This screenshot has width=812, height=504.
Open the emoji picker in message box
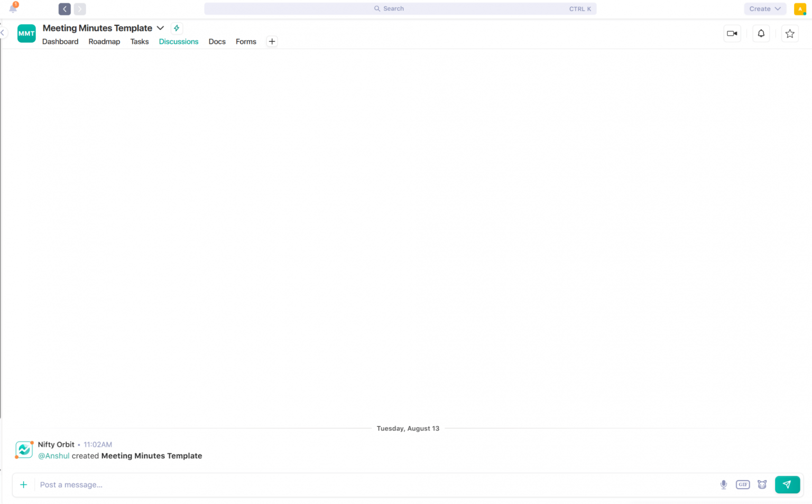pyautogui.click(x=762, y=484)
